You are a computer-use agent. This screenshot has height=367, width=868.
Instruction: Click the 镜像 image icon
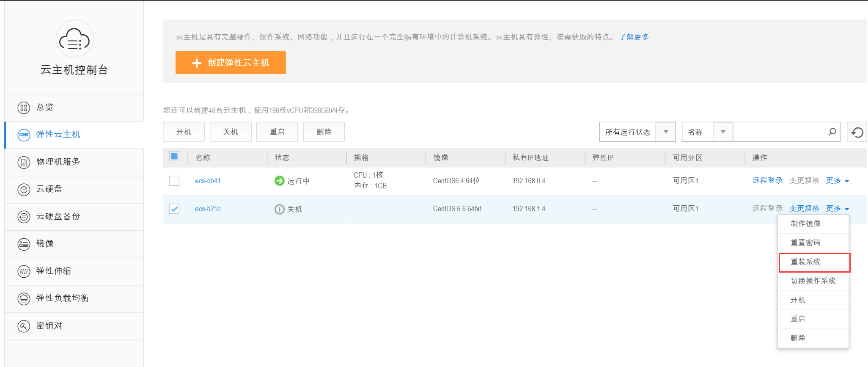24,244
